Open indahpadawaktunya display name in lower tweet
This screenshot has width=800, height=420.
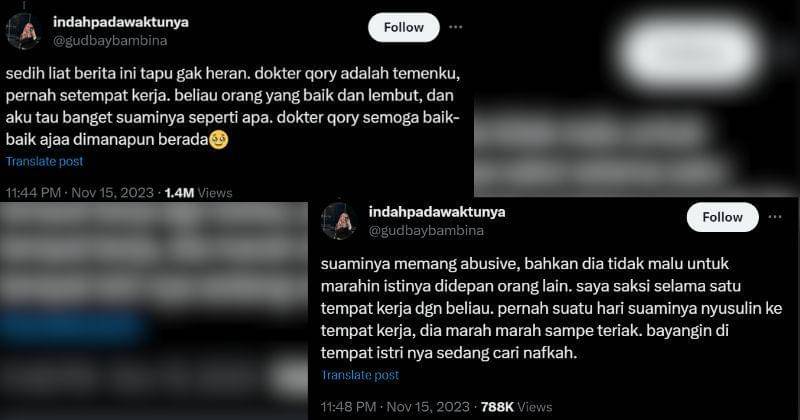coord(437,212)
